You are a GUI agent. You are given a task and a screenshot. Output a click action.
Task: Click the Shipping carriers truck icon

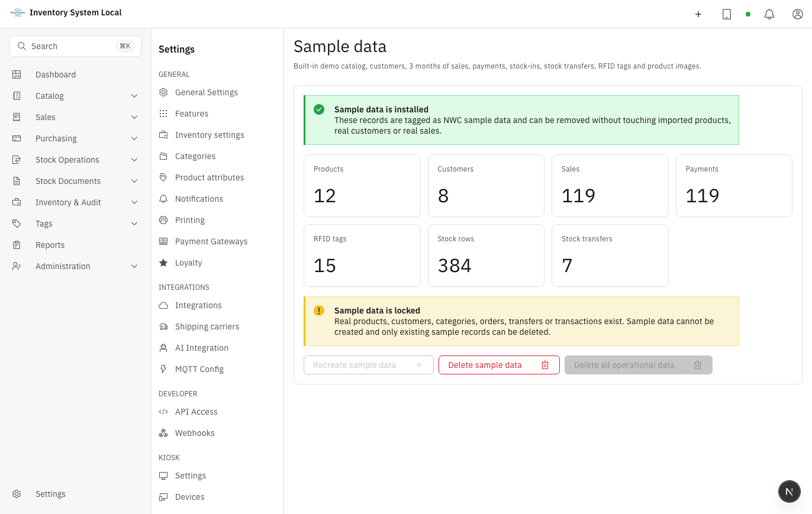tap(163, 326)
